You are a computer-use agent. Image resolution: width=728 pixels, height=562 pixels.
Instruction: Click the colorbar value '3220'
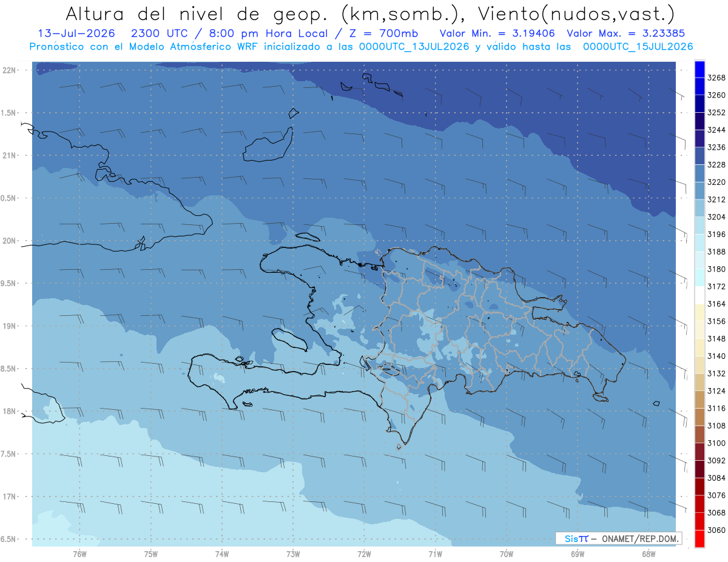(x=716, y=182)
